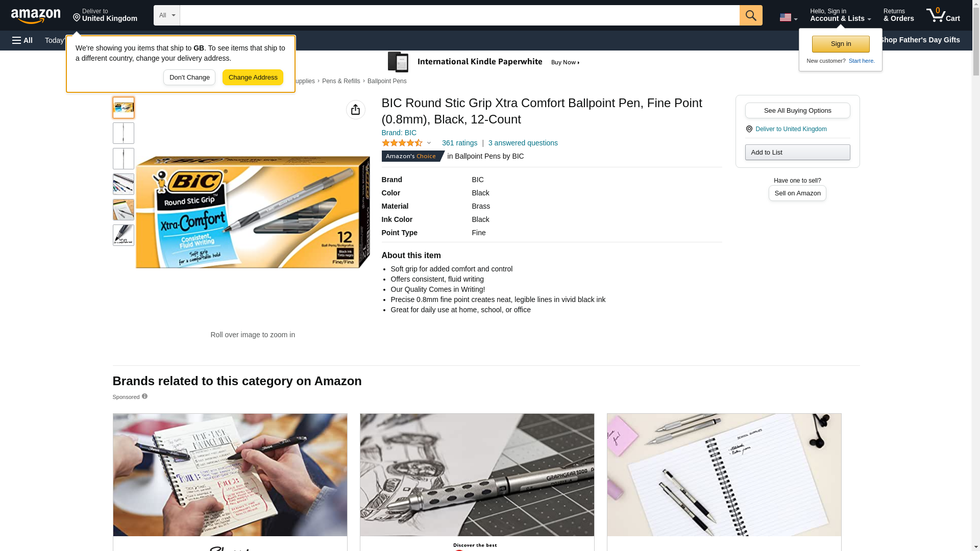980x551 pixels.
Task: Click Deliver to United Kingdom in header
Action: (x=105, y=15)
